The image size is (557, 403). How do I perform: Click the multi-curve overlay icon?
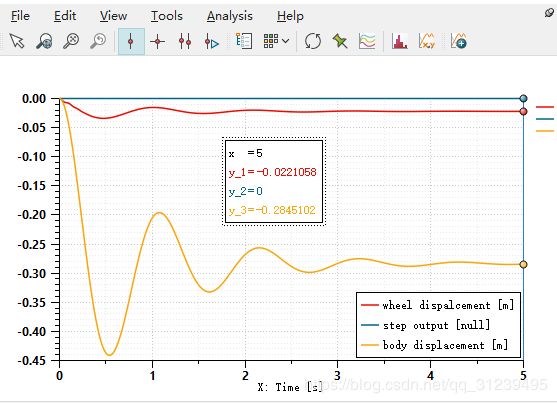[367, 41]
